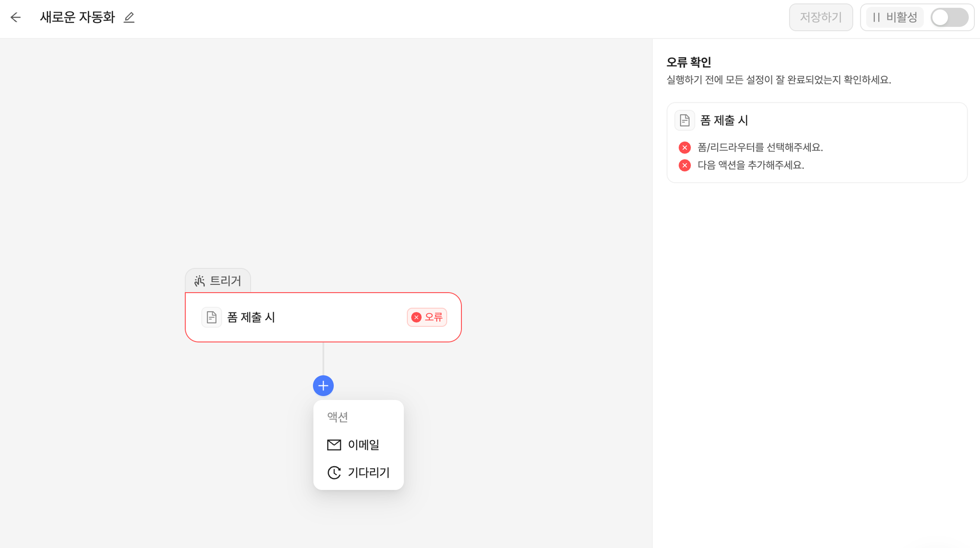Click the 트리거 hand-tap icon
The width and height of the screenshot is (980, 548).
click(x=200, y=281)
